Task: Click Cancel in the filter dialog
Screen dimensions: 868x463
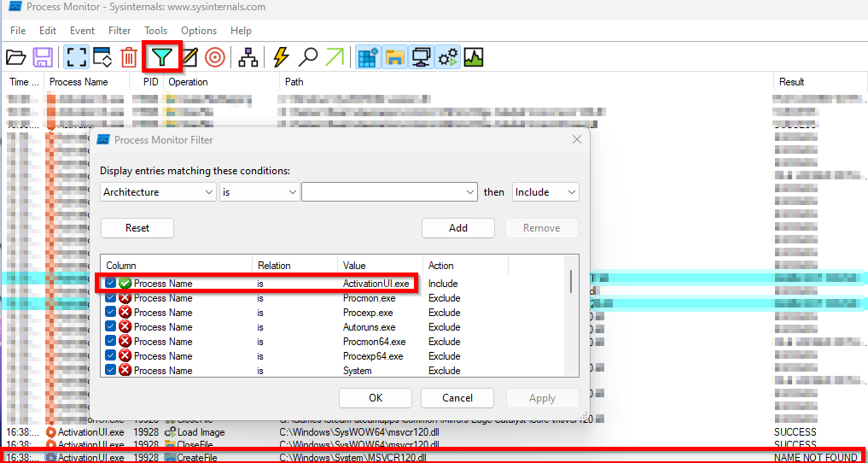Action: [x=457, y=397]
